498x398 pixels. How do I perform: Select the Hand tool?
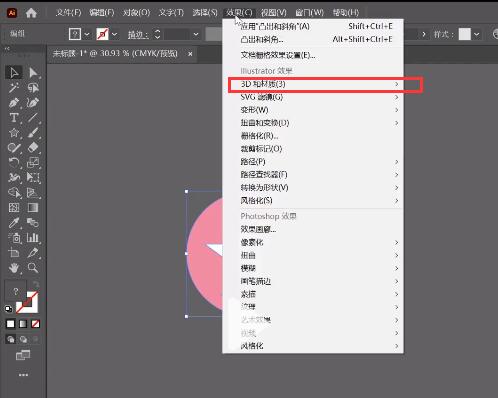click(x=14, y=268)
